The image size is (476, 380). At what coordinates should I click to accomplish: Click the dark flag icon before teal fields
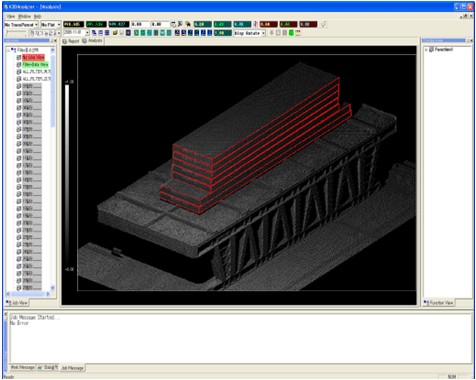pyautogui.click(x=188, y=24)
